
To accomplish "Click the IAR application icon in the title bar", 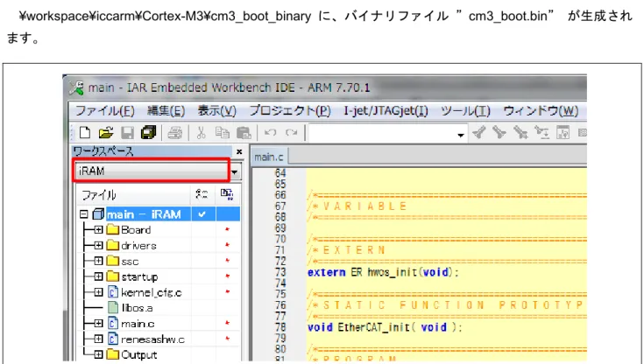I will point(76,87).
